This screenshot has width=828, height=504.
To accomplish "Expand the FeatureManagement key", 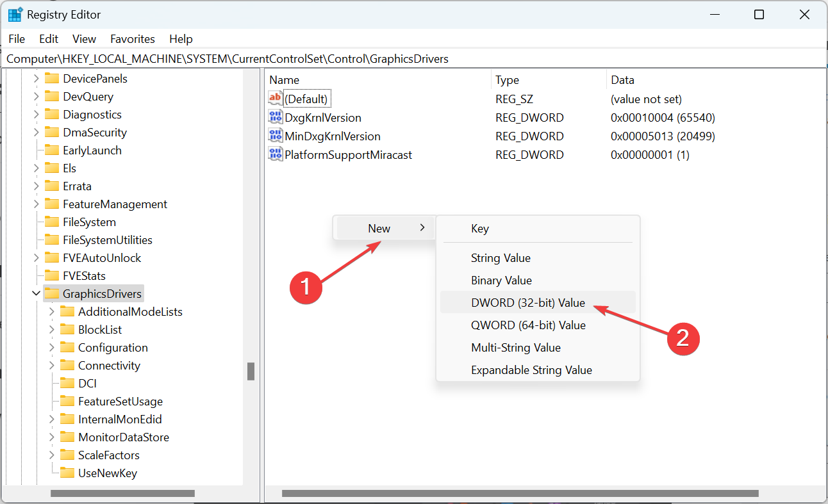I will click(x=37, y=204).
